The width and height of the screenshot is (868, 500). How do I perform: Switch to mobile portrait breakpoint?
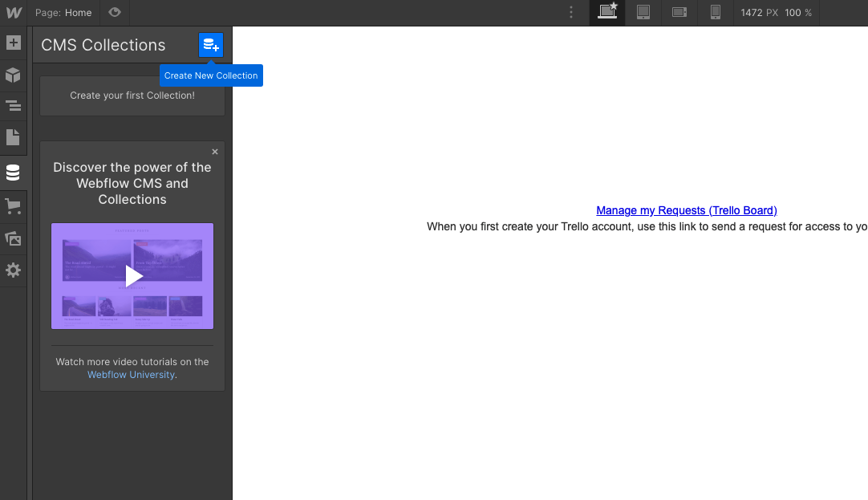pos(716,12)
